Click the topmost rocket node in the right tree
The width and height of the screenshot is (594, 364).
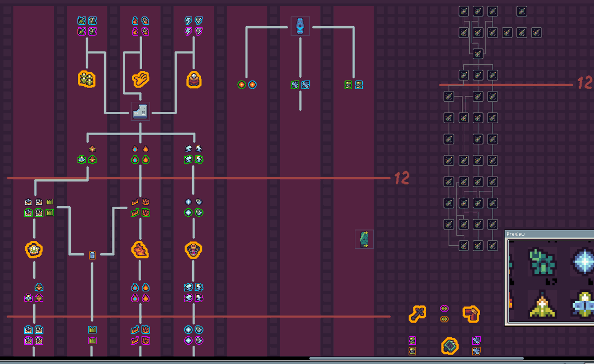click(464, 11)
